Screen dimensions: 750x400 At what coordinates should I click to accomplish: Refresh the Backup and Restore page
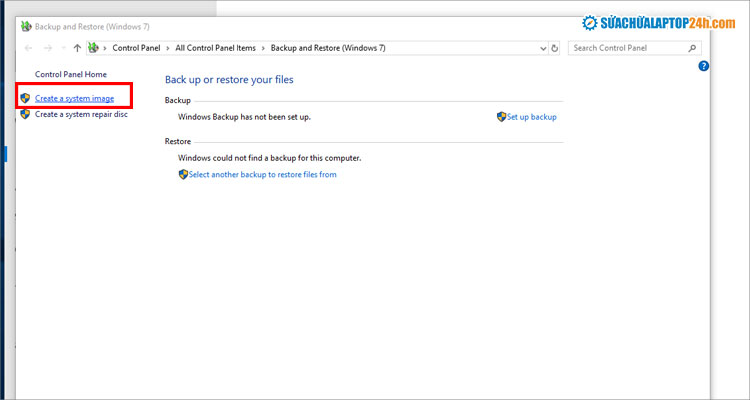pos(555,48)
